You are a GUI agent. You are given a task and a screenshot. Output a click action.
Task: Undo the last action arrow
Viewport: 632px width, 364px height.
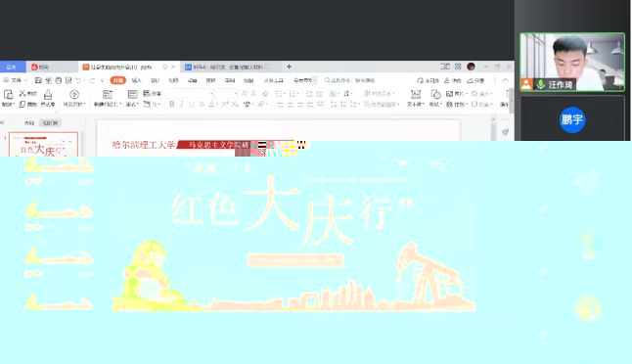point(79,80)
